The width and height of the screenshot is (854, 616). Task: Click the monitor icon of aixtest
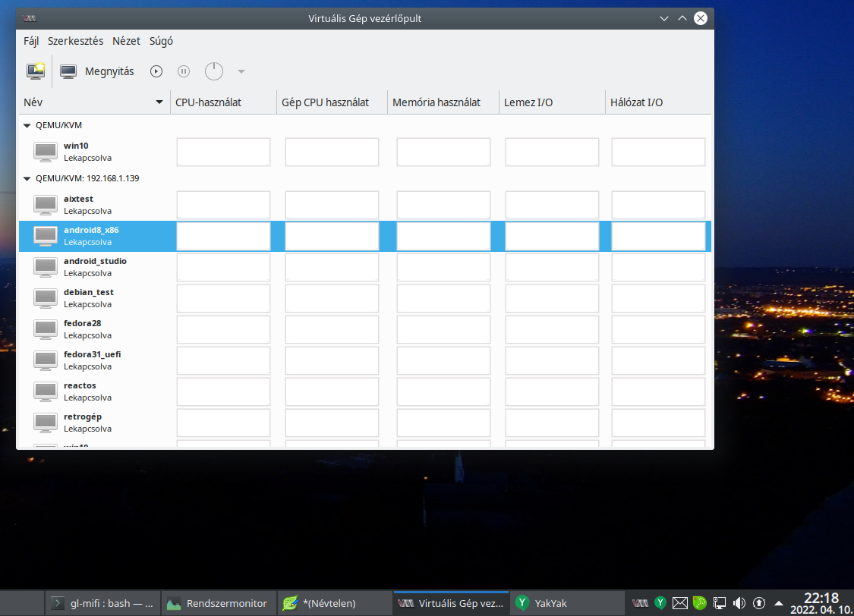(46, 205)
